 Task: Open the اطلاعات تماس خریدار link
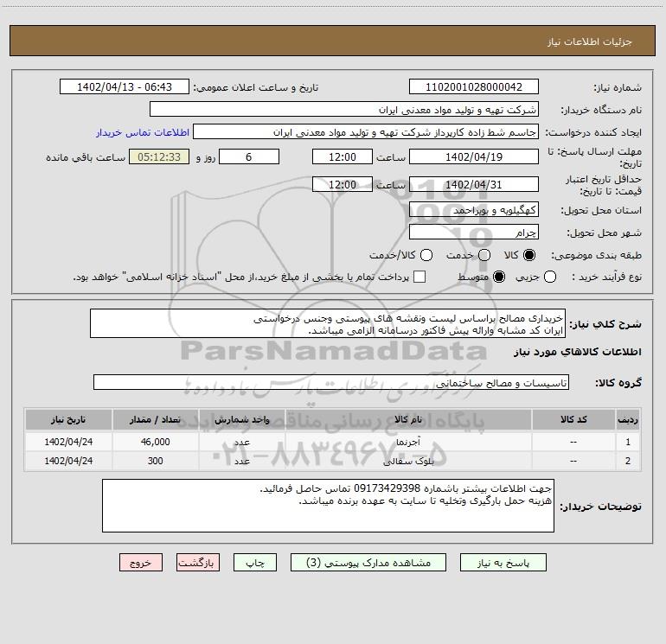click(143, 132)
